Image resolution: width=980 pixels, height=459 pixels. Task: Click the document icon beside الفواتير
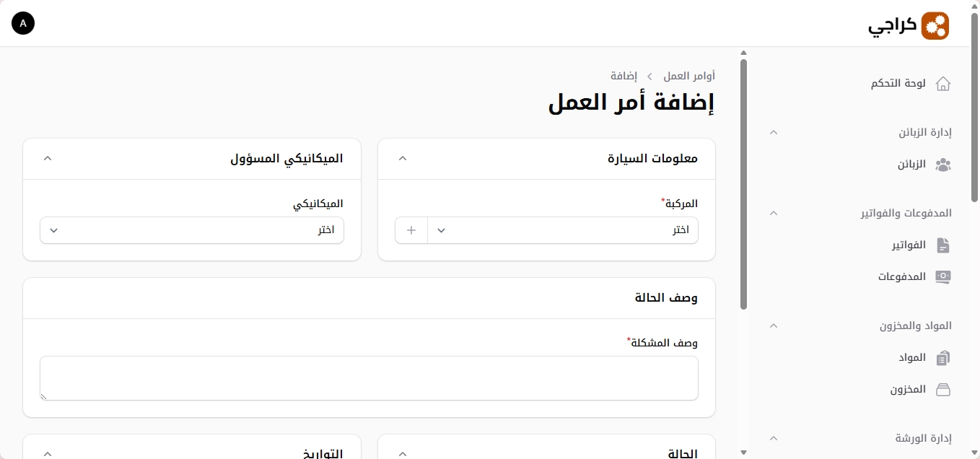click(x=942, y=245)
